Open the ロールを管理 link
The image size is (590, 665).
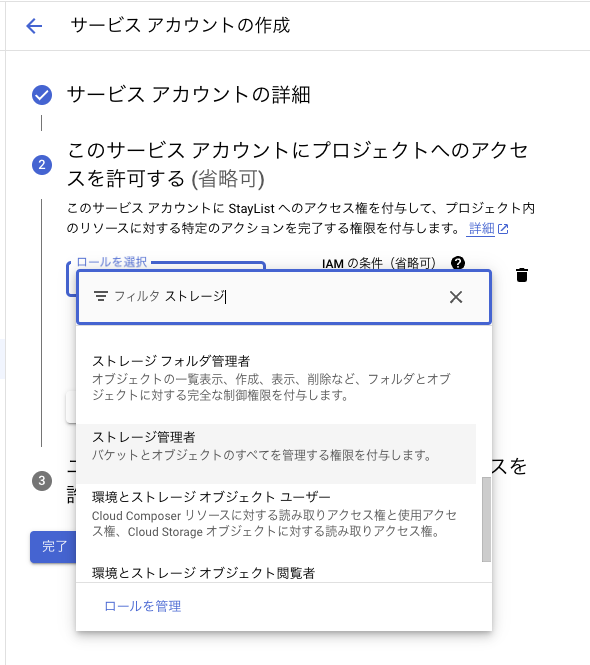click(x=143, y=606)
